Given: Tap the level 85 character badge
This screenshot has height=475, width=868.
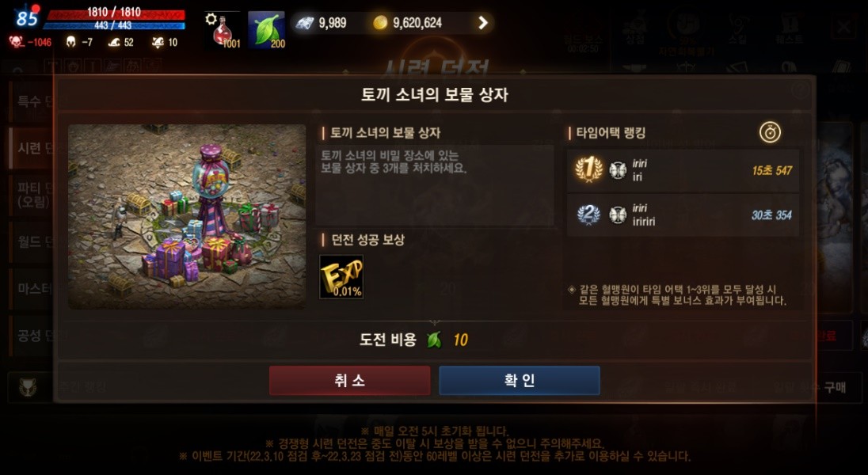Looking at the screenshot, I should 27,17.
